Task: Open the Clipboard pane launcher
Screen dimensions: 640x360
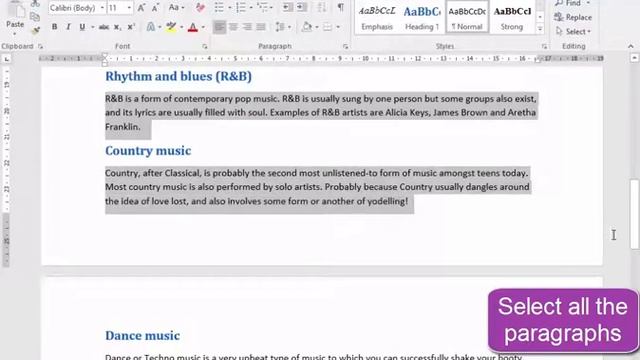Action: [40, 47]
